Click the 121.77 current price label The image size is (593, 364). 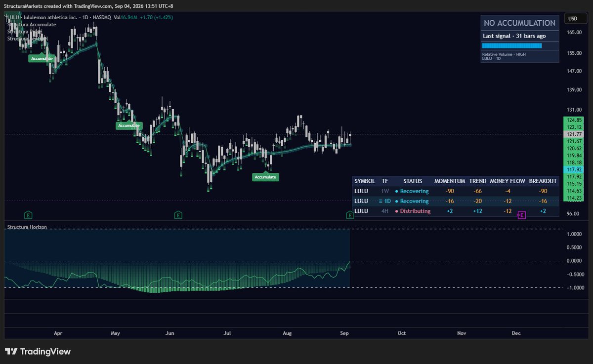[x=574, y=134]
